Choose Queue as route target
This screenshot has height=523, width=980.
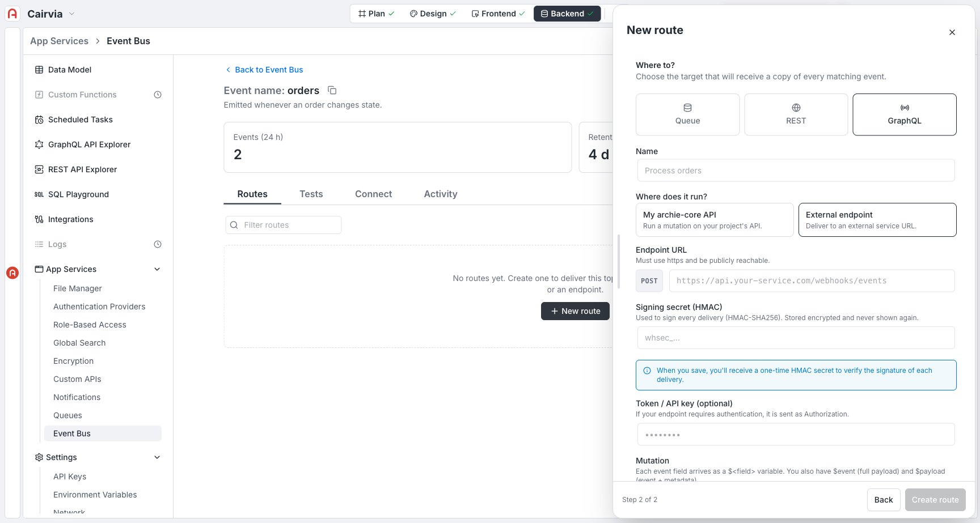pyautogui.click(x=687, y=114)
